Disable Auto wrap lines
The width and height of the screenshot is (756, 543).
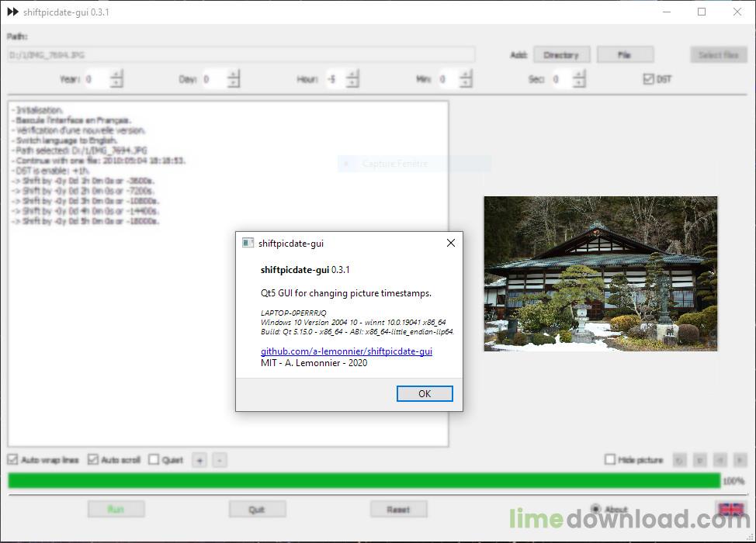click(x=12, y=460)
